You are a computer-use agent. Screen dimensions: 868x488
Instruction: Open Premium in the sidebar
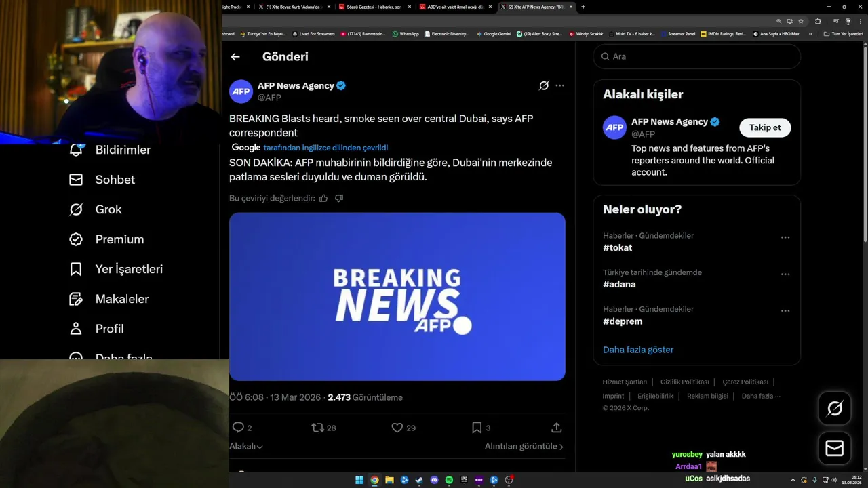[106, 239]
